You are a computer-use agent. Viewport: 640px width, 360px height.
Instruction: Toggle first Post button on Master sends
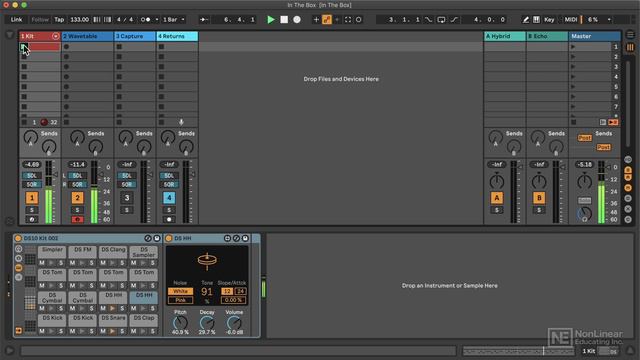coord(584,138)
